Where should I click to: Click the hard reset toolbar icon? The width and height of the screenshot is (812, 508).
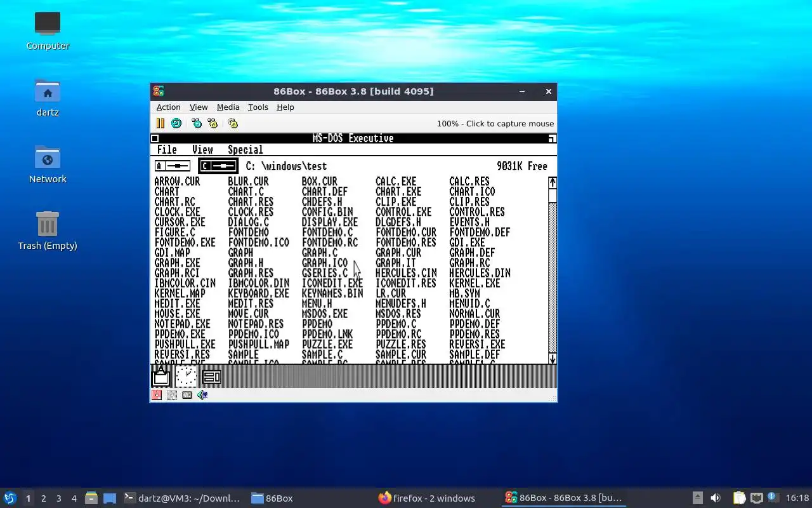(176, 123)
